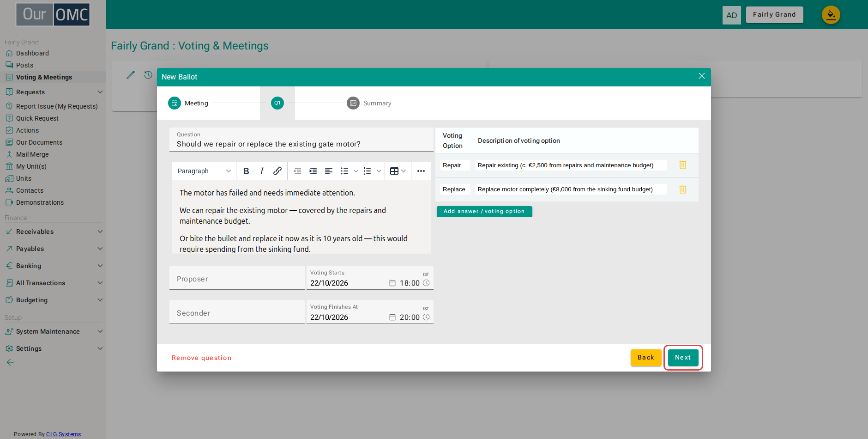Open more editor options ellipsis
The height and width of the screenshot is (439, 868).
421,171
